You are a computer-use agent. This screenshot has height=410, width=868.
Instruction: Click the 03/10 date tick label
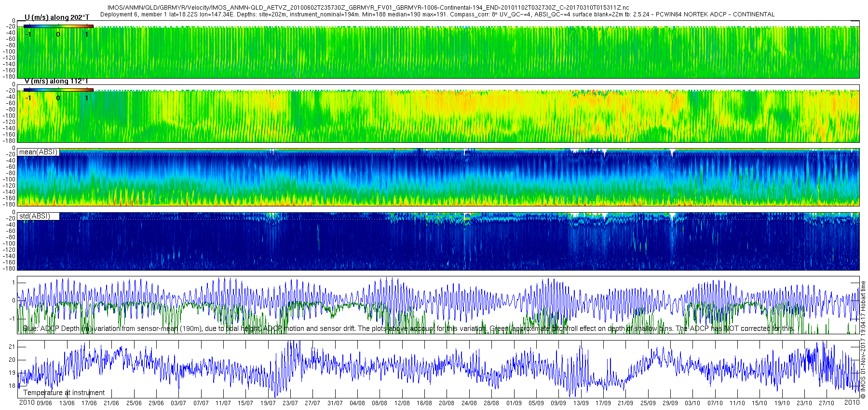692,403
